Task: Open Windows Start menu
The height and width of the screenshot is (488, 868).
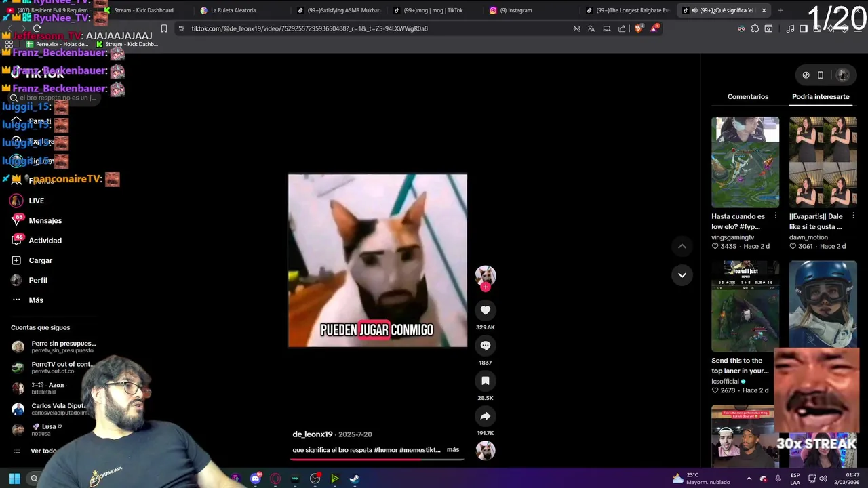Action: pyautogui.click(x=14, y=479)
